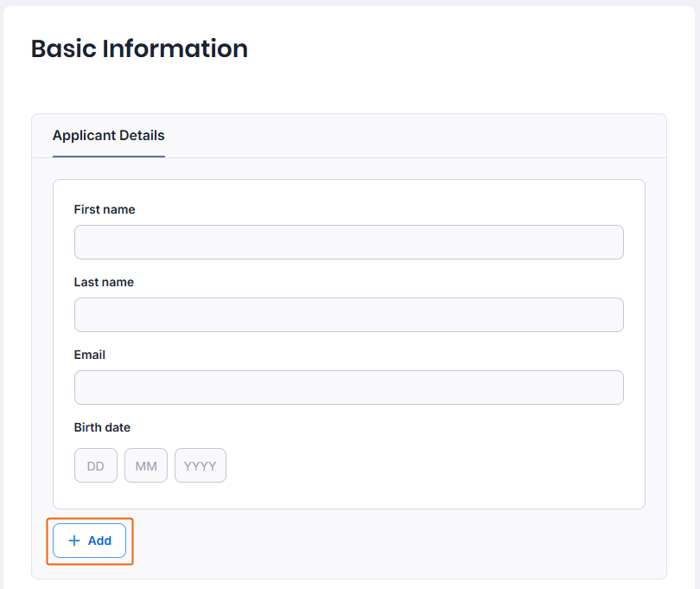Select the Email input field
The image size is (700, 589).
pos(348,387)
